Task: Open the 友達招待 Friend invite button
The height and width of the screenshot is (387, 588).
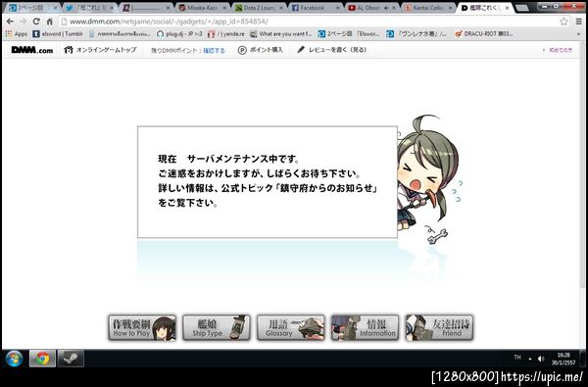Action: coord(439,328)
